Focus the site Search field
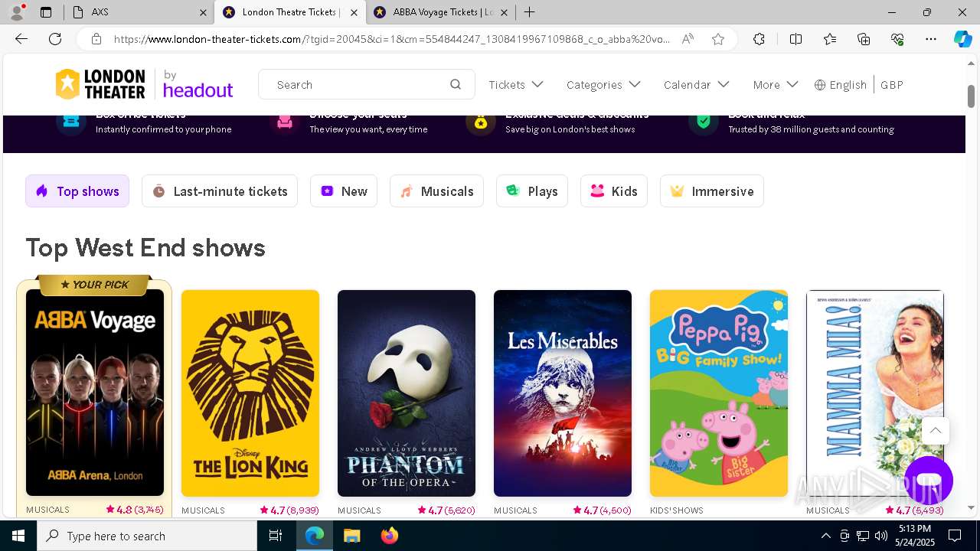The height and width of the screenshot is (551, 980). tap(367, 84)
